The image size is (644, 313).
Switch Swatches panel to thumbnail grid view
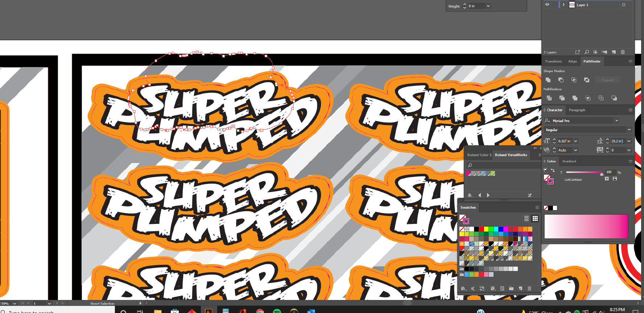tap(535, 218)
